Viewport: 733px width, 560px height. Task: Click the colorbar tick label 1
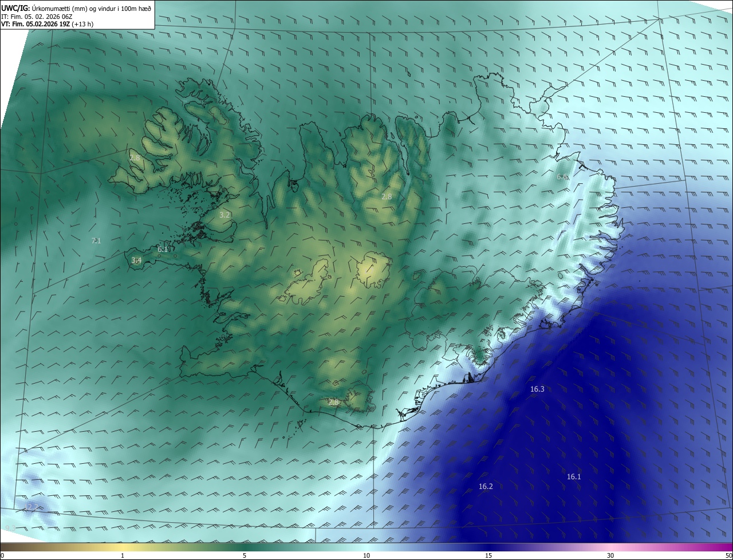tap(123, 555)
